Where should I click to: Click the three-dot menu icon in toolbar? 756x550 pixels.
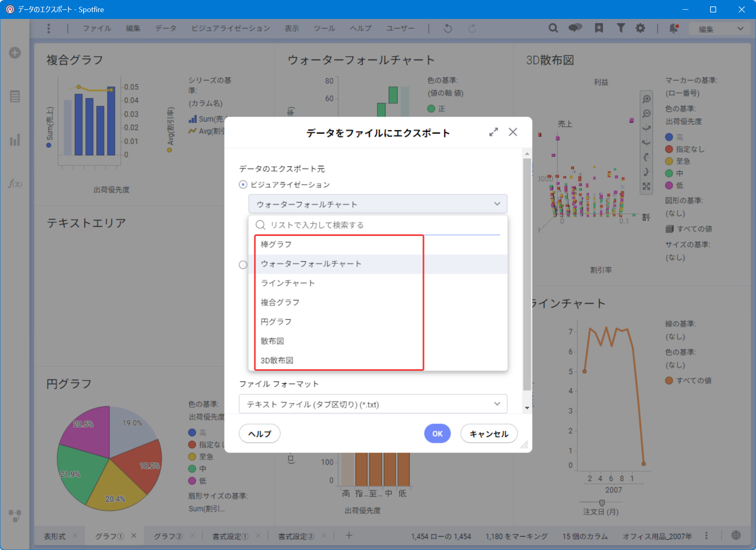click(x=49, y=28)
